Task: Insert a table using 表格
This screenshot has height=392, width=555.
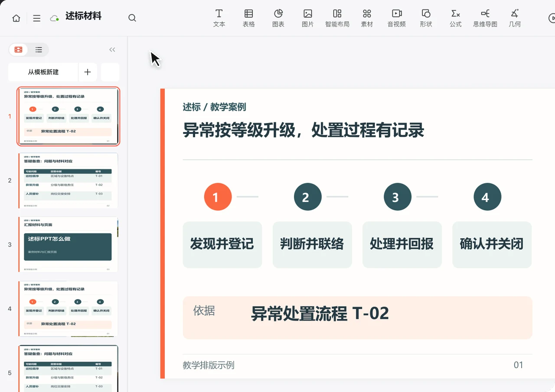Action: (249, 18)
